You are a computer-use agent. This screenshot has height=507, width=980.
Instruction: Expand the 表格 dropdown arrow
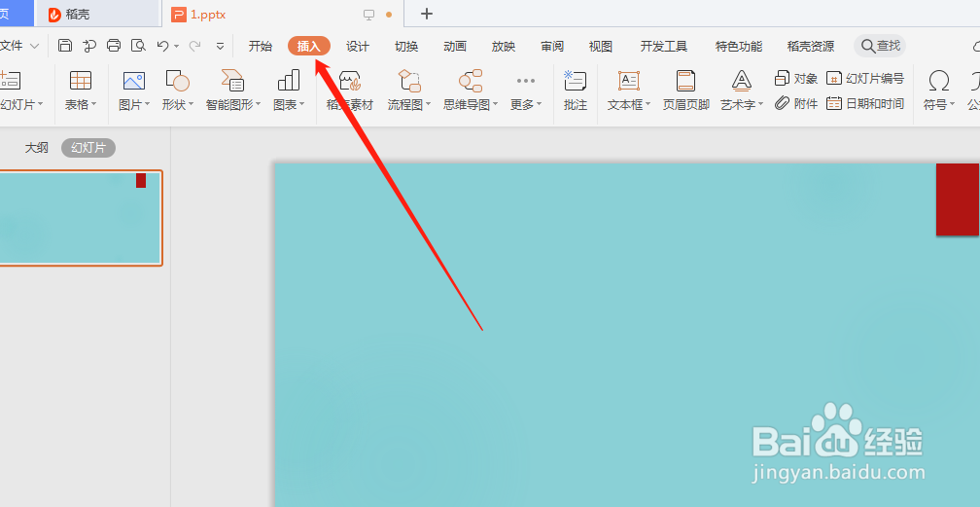pyautogui.click(x=94, y=104)
